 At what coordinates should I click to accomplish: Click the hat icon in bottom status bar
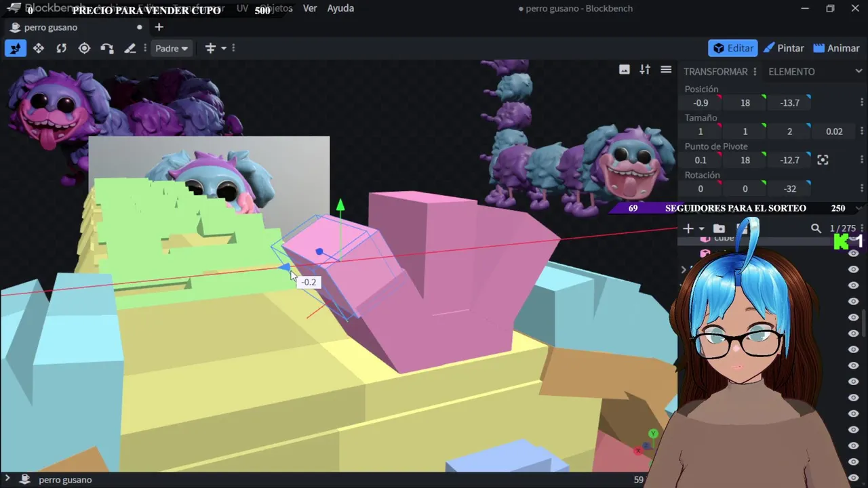click(x=25, y=479)
